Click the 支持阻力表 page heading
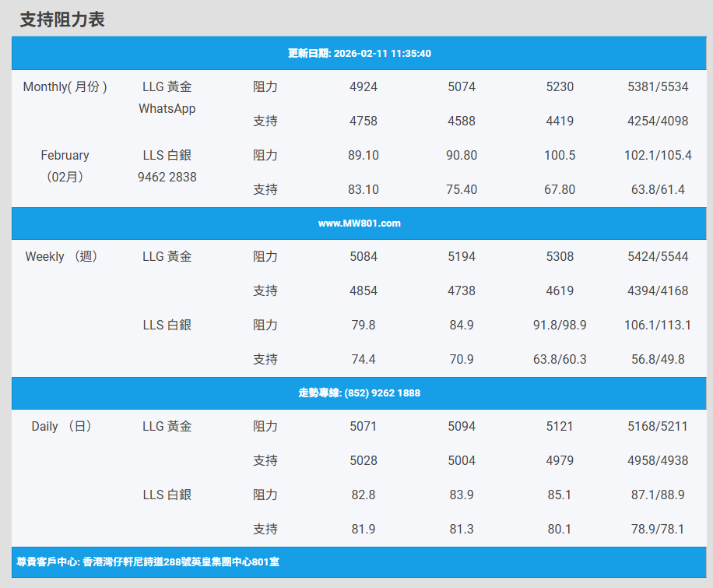The height and width of the screenshot is (588, 713). point(62,20)
